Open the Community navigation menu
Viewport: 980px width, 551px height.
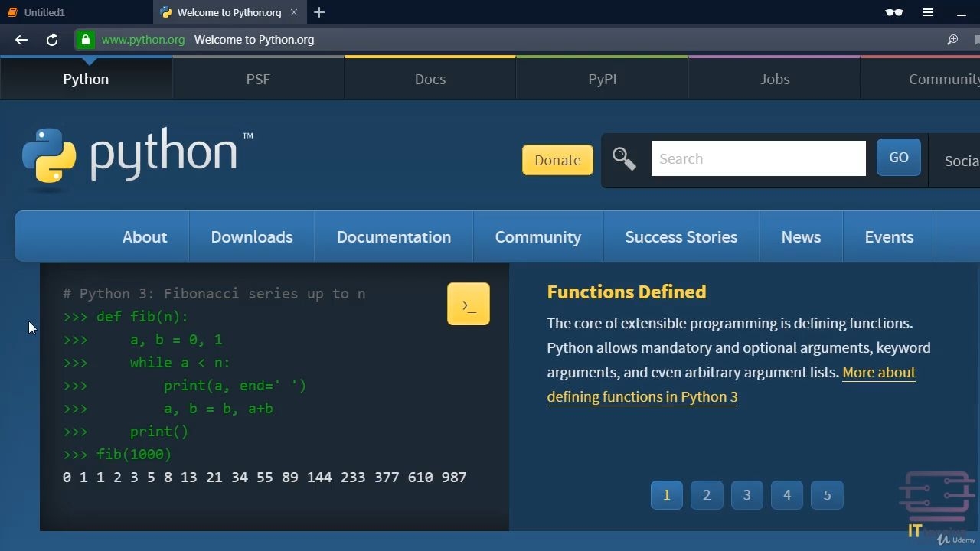(x=538, y=237)
